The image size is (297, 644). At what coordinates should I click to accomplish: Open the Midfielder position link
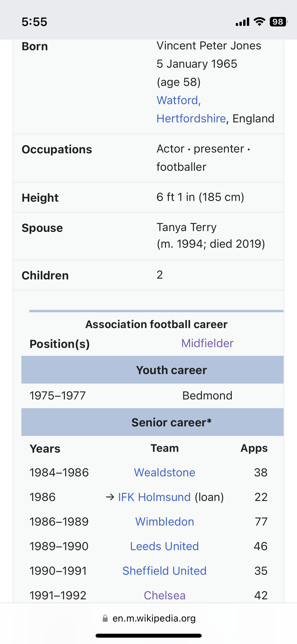207,343
